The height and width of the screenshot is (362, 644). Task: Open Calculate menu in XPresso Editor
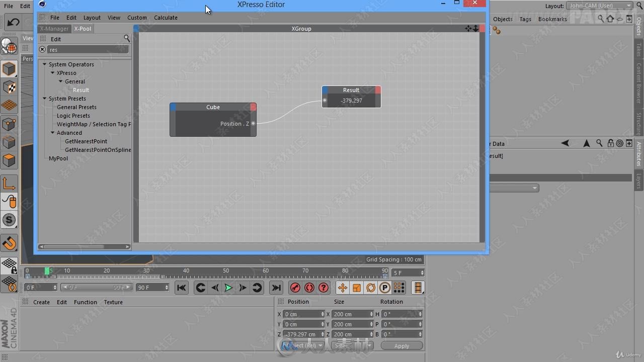click(166, 18)
